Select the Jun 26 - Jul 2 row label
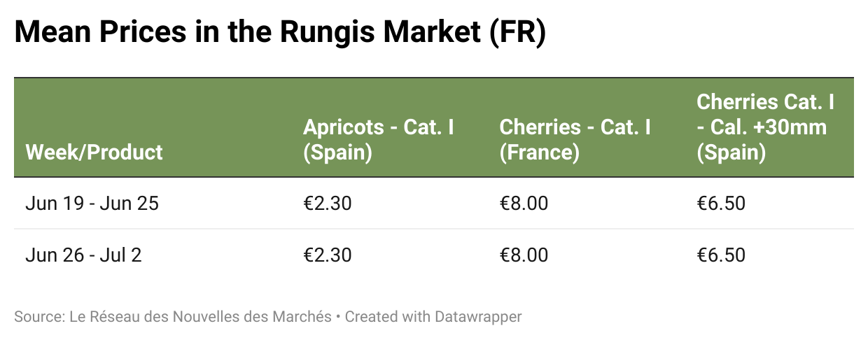 click(83, 255)
